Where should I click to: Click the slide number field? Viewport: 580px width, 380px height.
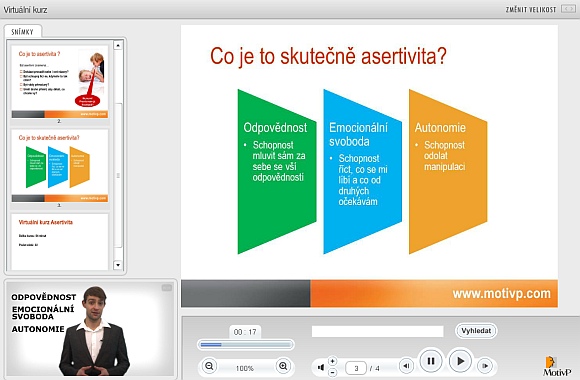[x=356, y=368]
